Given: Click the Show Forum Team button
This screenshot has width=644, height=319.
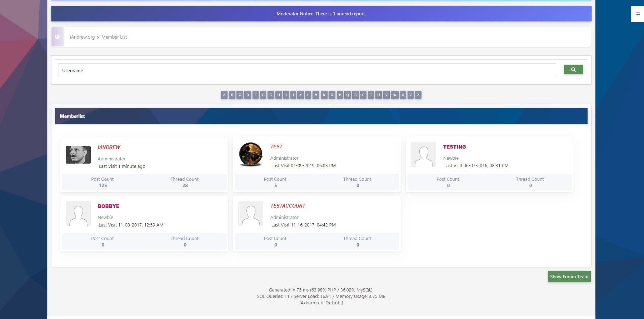Looking at the screenshot, I should [x=569, y=276].
